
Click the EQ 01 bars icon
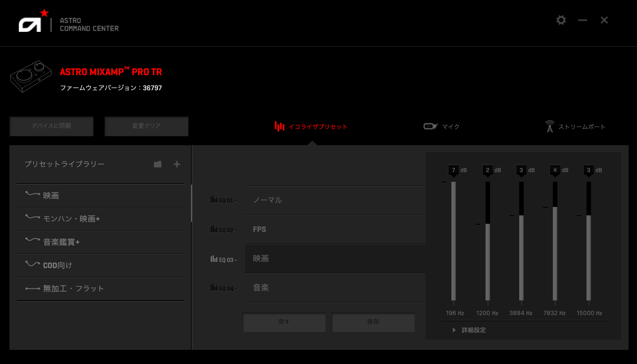pos(214,200)
